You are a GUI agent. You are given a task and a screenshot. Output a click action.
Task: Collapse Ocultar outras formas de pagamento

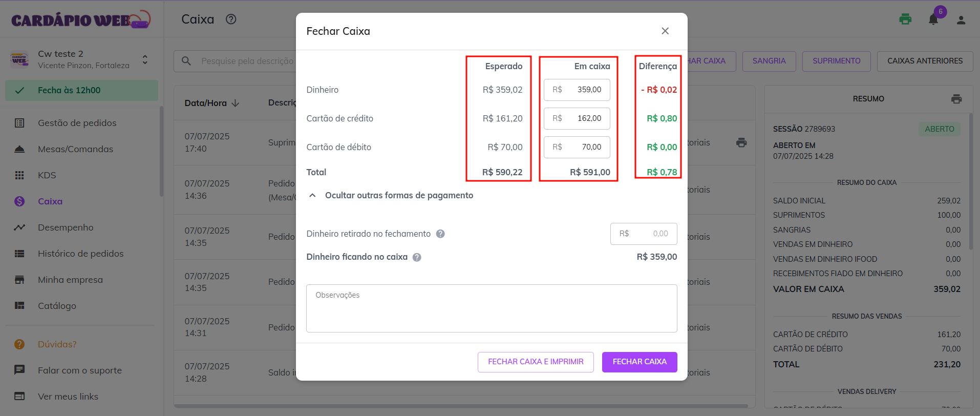(x=312, y=196)
